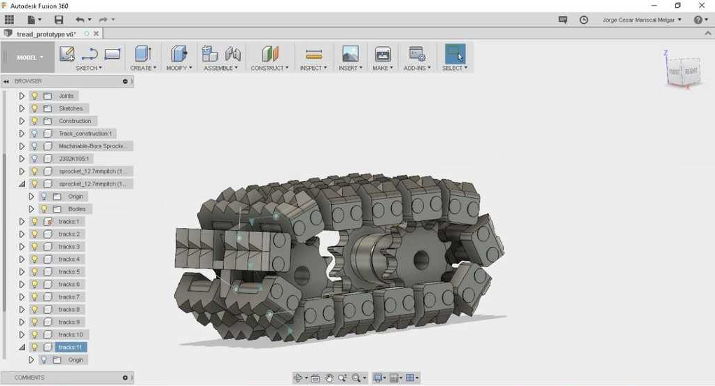Toggle the Joints folder lightbulb visibility

tap(35, 96)
